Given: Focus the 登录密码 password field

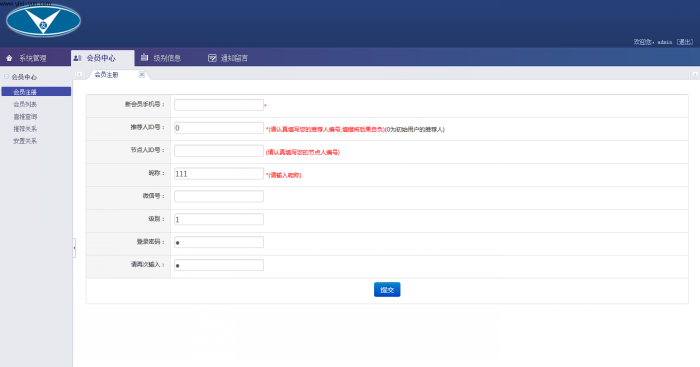Looking at the screenshot, I should (219, 242).
